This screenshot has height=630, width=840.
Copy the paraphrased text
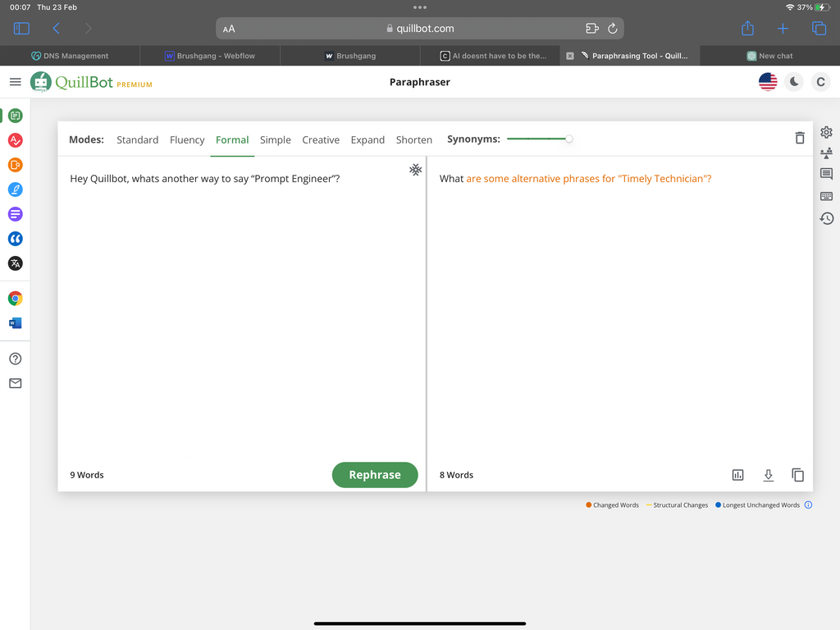797,475
